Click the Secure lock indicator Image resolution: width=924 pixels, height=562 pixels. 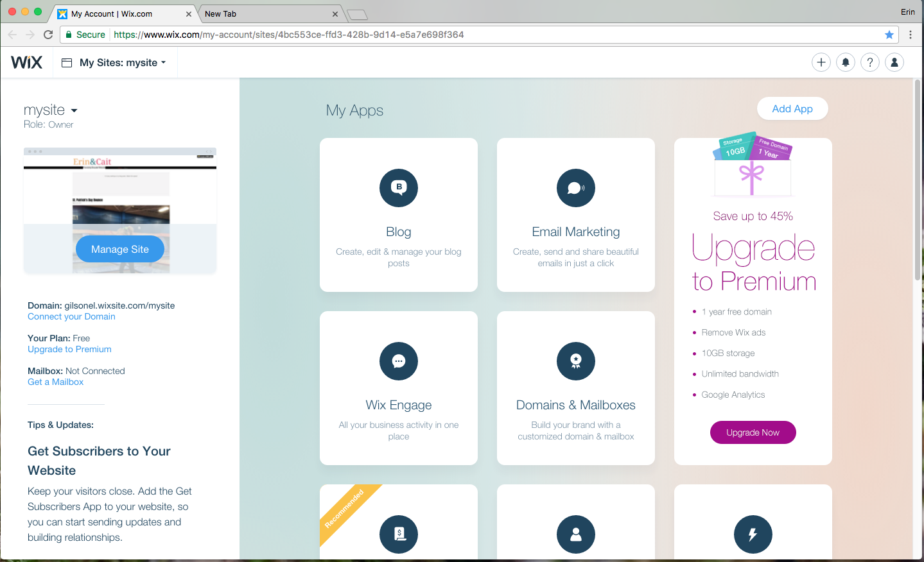coord(85,35)
